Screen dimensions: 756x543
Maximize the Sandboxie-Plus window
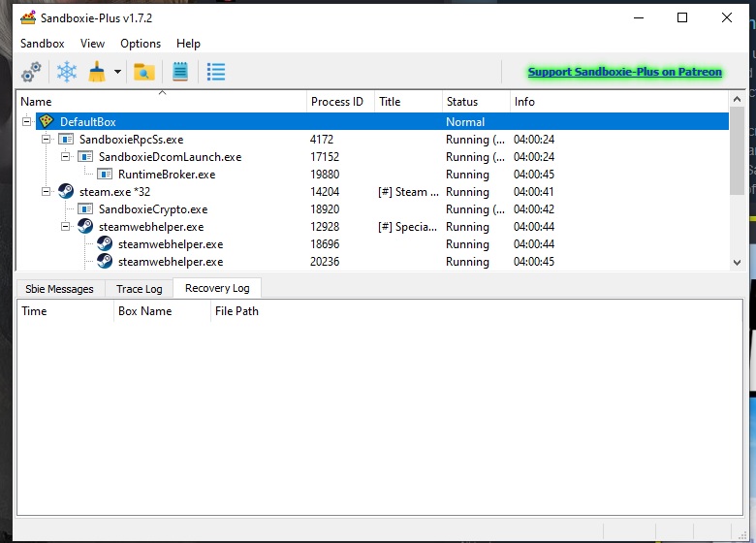[x=682, y=17]
